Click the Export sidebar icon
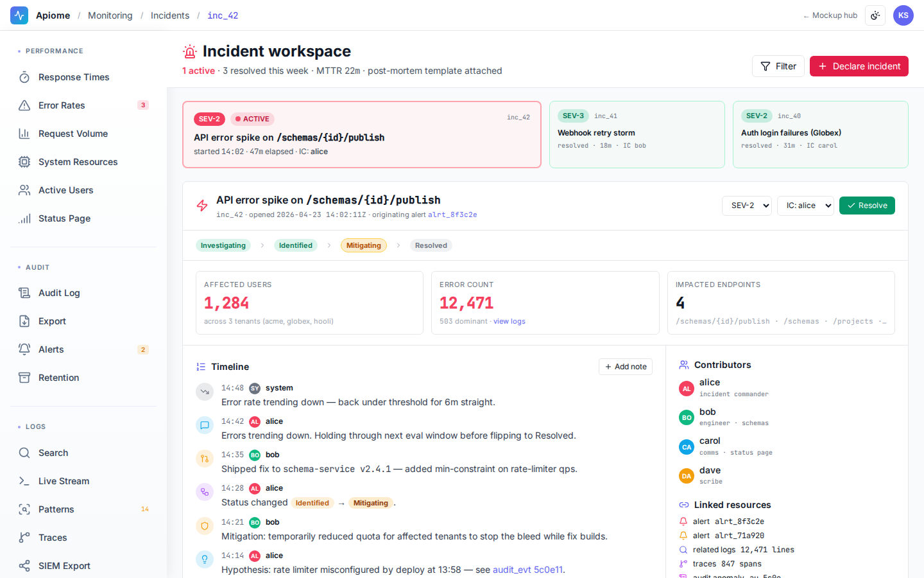The width and height of the screenshot is (924, 578). [24, 321]
